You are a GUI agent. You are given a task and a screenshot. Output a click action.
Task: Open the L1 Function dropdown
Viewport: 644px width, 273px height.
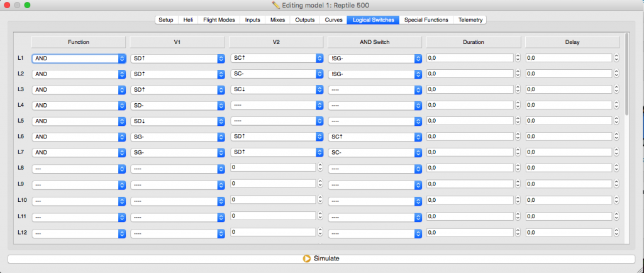[79, 58]
